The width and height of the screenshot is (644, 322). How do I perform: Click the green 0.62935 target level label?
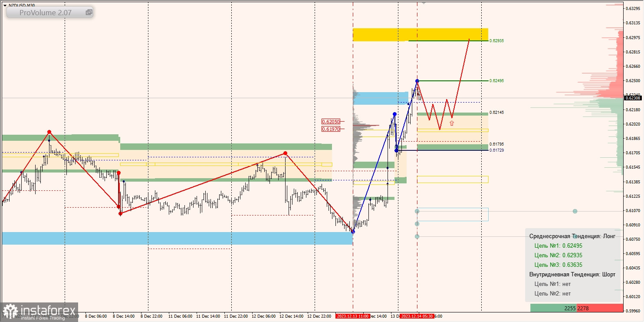[x=496, y=40]
